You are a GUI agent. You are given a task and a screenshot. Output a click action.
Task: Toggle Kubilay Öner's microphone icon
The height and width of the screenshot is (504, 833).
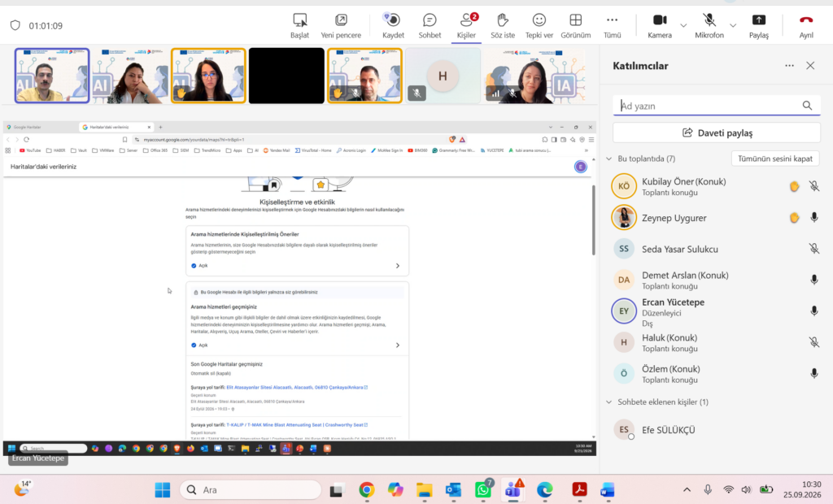click(x=813, y=186)
